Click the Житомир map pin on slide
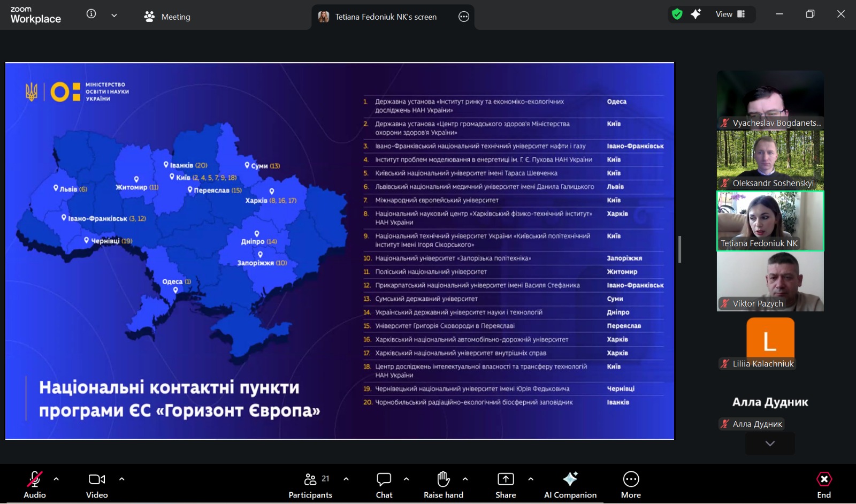Viewport: 856px width, 504px height. tap(136, 179)
